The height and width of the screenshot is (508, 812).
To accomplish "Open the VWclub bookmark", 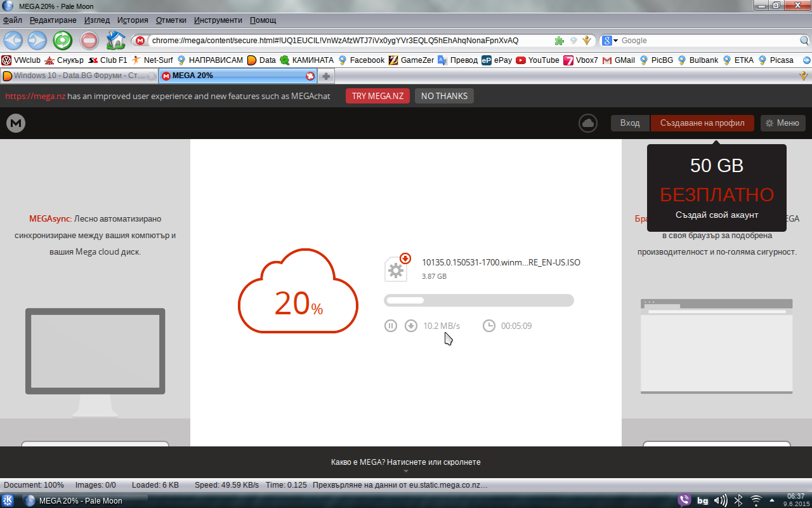I will coord(21,60).
